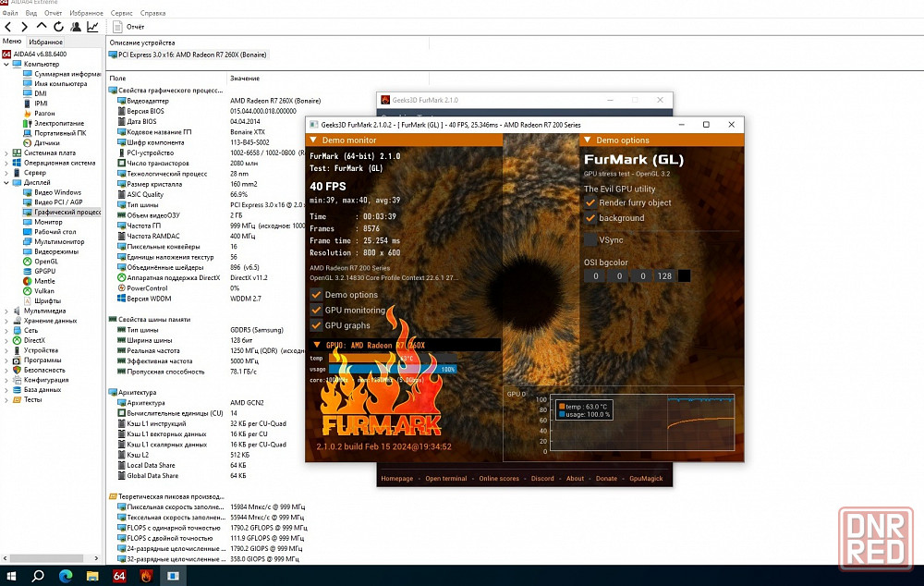Click the Отчёт report button
This screenshot has width=924, height=586.
[x=128, y=27]
